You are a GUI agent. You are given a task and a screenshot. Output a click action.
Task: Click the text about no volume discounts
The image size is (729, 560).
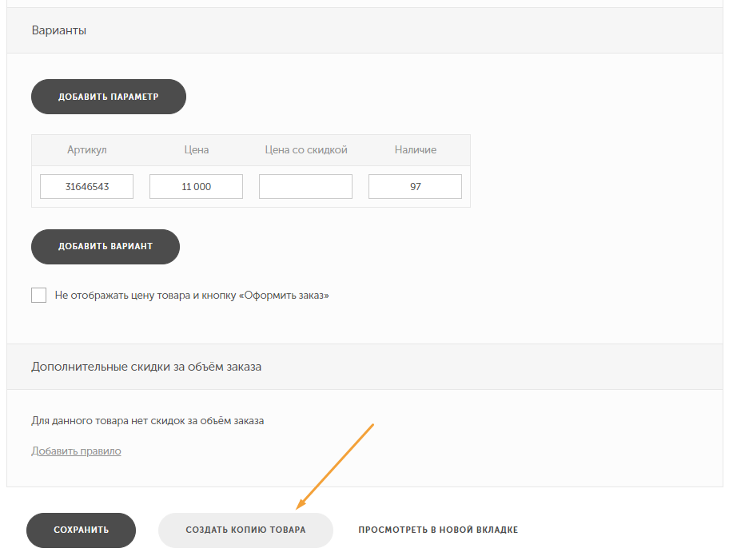click(147, 420)
